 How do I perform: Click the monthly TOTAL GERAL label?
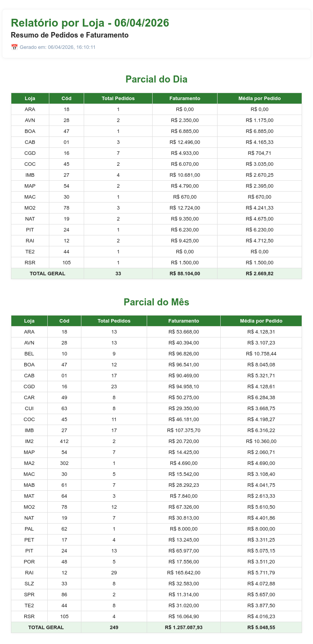[x=46, y=628]
